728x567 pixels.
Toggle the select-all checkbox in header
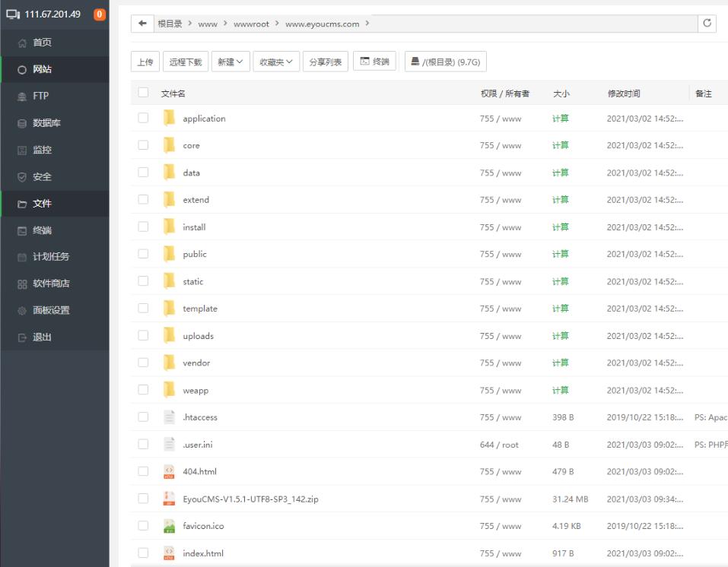coord(143,93)
